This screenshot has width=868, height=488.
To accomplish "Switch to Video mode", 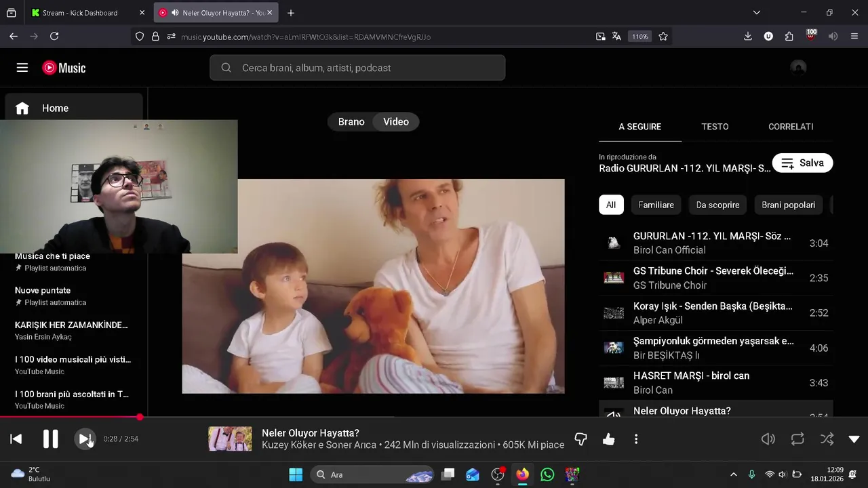I will (396, 122).
